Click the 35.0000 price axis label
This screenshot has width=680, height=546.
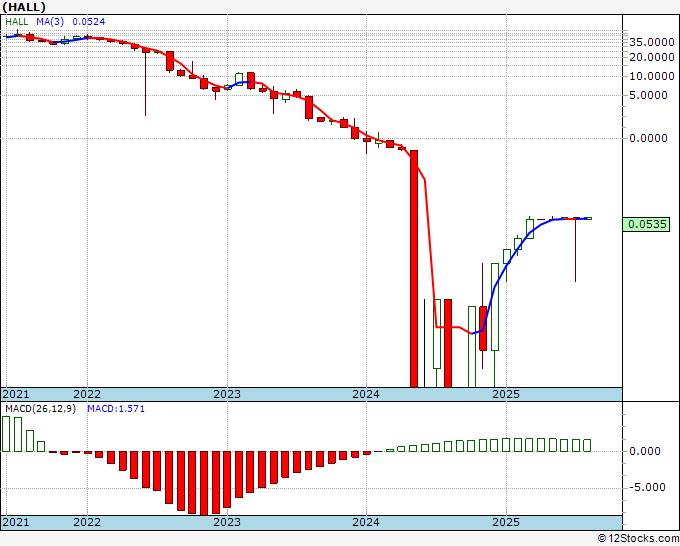(652, 42)
